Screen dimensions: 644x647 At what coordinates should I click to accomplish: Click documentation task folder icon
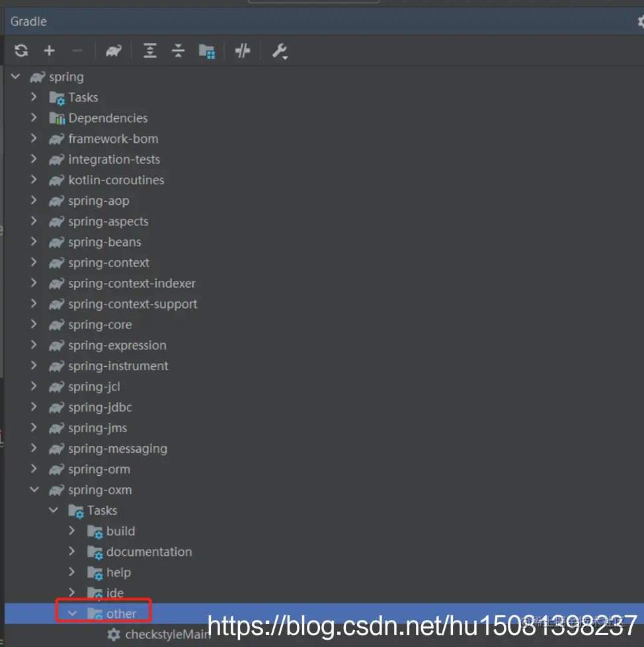pyautogui.click(x=95, y=552)
